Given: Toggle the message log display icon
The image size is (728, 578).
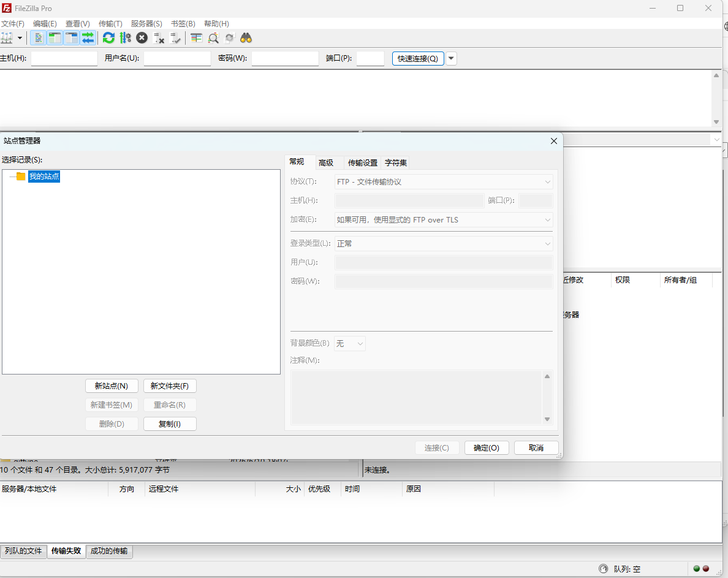Looking at the screenshot, I should [x=39, y=38].
